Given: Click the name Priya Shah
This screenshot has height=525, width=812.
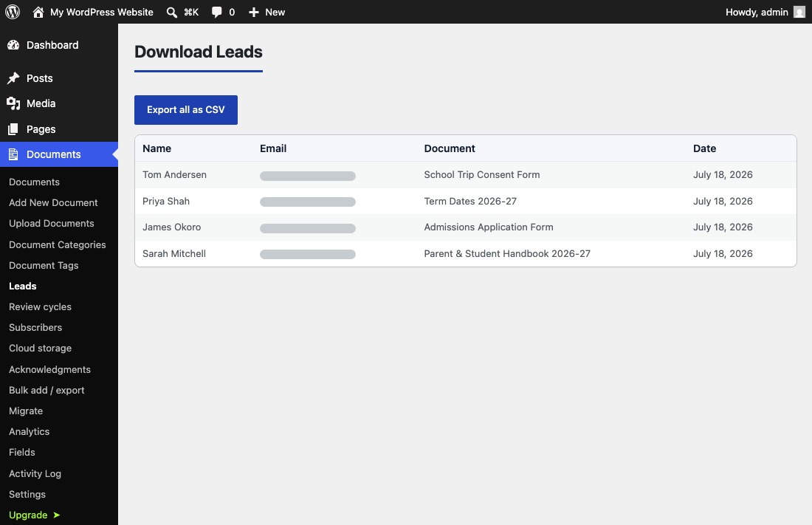Looking at the screenshot, I should [x=165, y=201].
